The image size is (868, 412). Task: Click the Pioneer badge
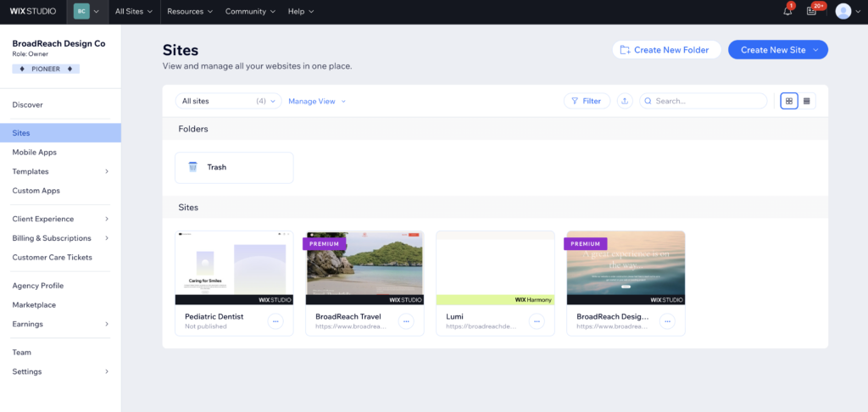click(x=46, y=70)
